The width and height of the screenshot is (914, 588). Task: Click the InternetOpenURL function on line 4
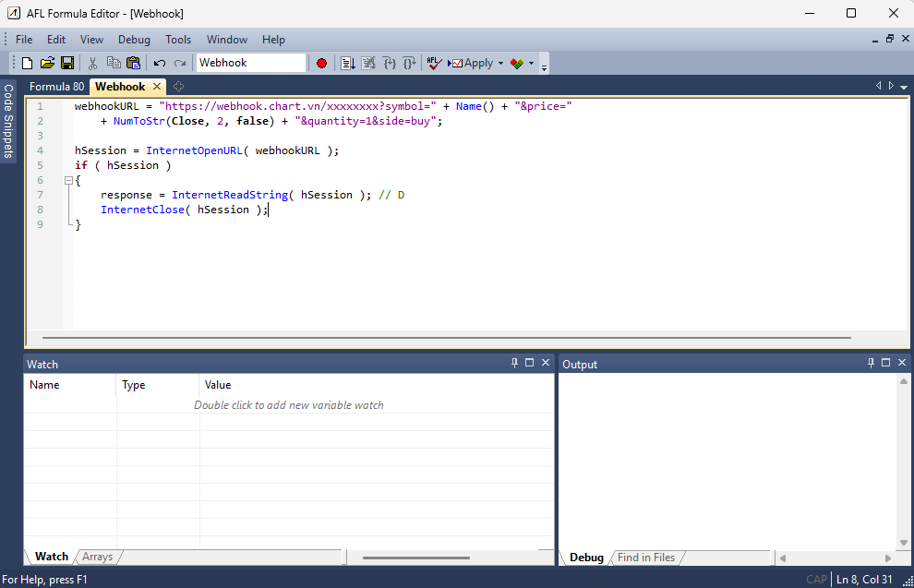coord(194,150)
